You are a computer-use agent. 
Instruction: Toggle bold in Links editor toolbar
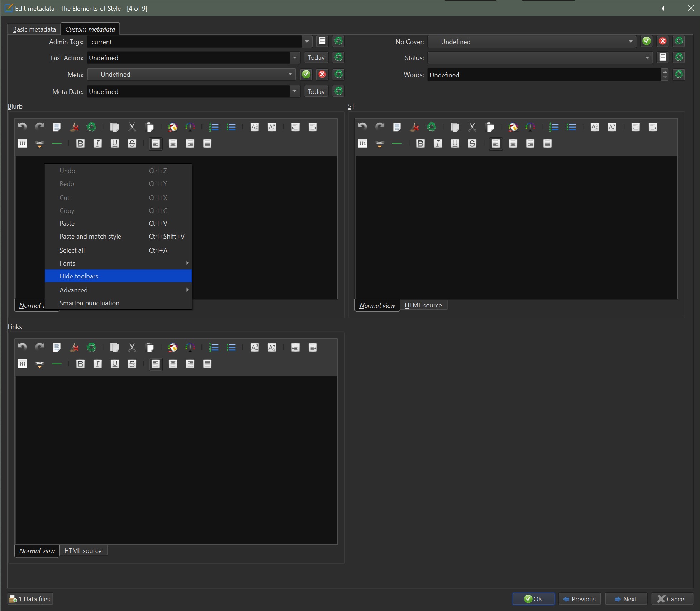click(x=80, y=364)
